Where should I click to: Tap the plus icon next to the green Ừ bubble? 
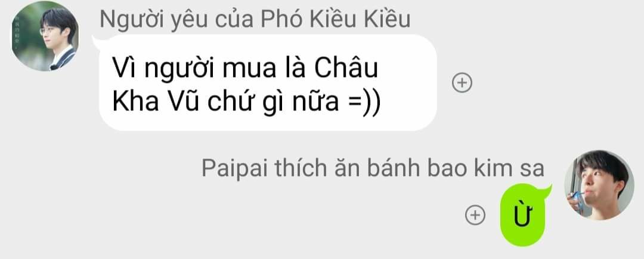click(x=475, y=215)
